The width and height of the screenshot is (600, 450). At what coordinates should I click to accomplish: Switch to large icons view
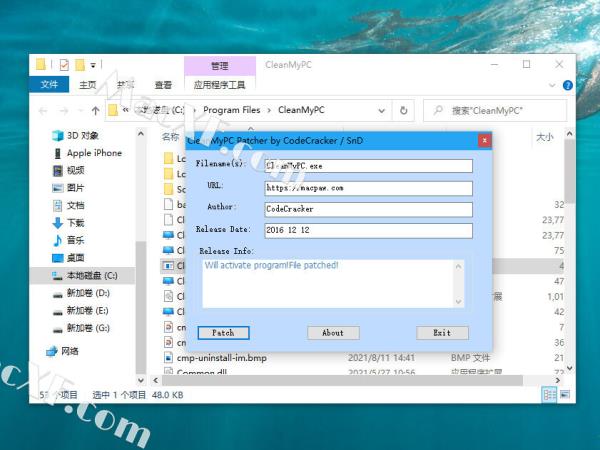click(565, 395)
